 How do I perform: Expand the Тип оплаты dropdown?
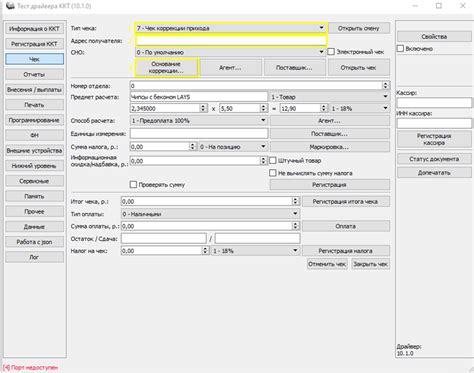(210, 214)
